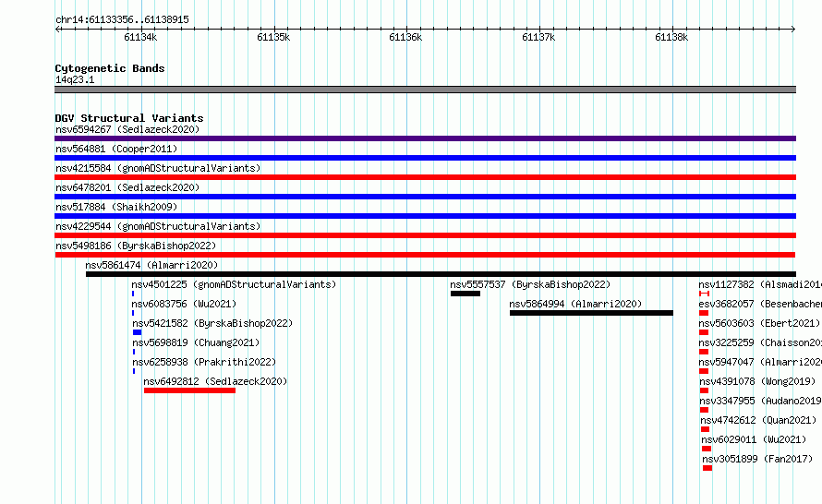Click the ruler's right arrow end

[x=793, y=29]
